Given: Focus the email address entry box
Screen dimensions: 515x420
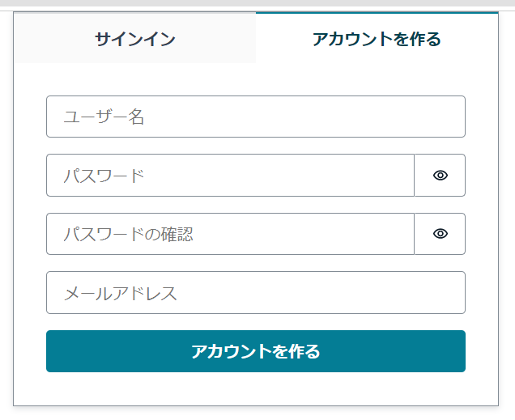Looking at the screenshot, I should 255,292.
